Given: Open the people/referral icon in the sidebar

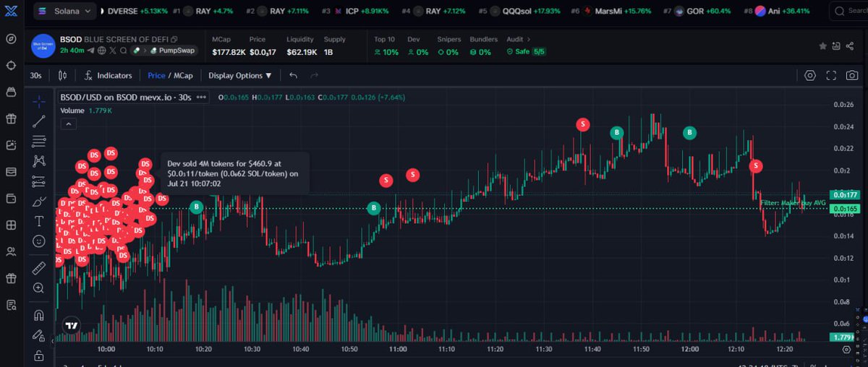Looking at the screenshot, I should coord(11,251).
